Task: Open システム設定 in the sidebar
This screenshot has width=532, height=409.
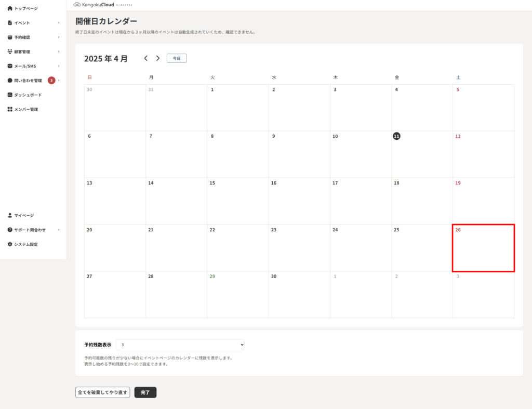Action: (x=26, y=244)
